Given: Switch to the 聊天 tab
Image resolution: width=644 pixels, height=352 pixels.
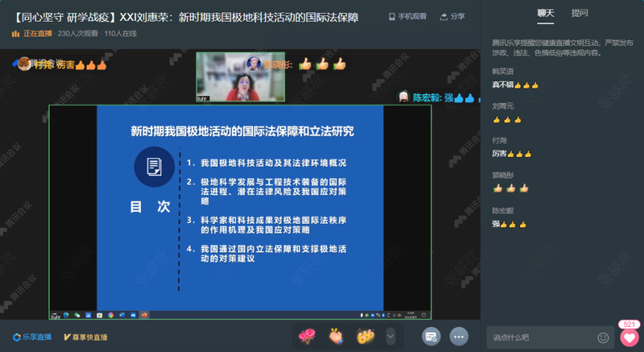Looking at the screenshot, I should (546, 13).
